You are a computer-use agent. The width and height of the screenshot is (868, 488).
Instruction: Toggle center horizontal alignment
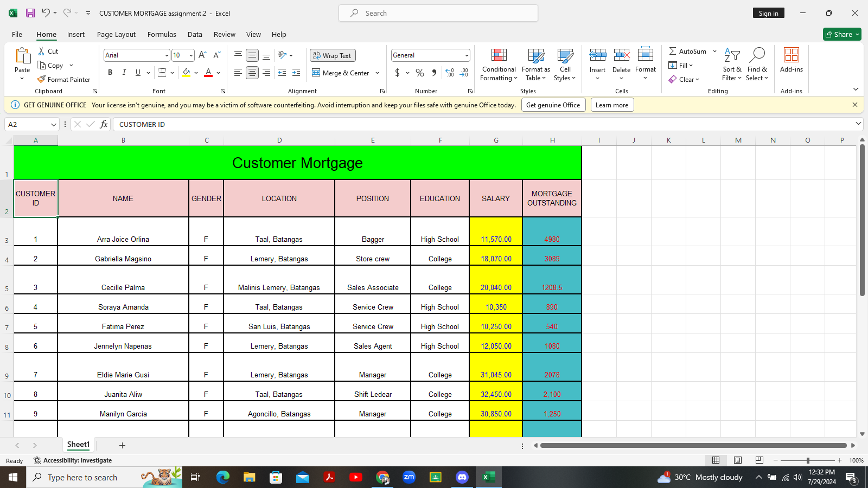(252, 73)
